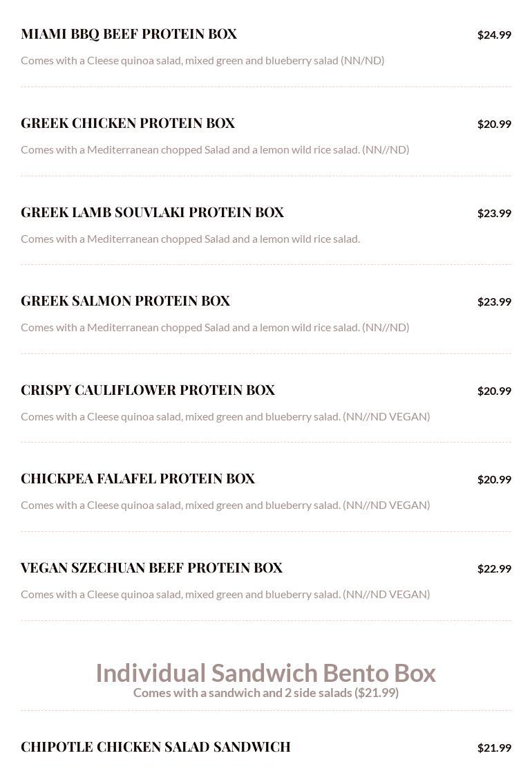Open the Chickpea Falafel Protein Box item
The width and height of the screenshot is (532, 769).
click(x=137, y=479)
